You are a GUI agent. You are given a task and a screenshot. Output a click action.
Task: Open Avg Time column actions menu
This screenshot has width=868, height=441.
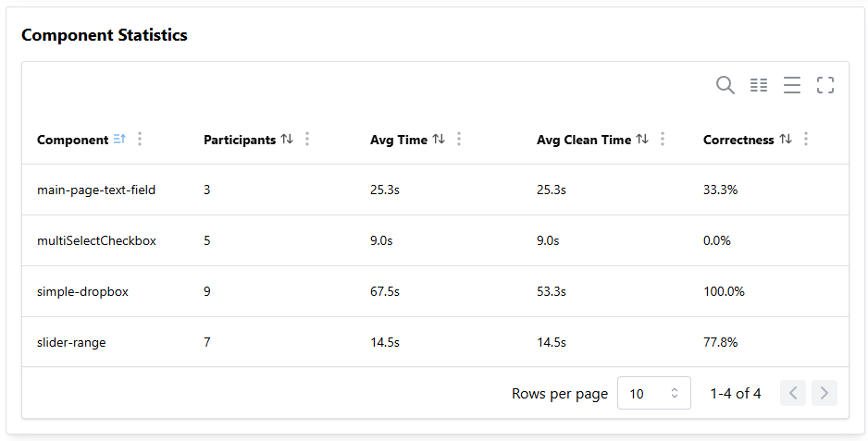(x=458, y=139)
